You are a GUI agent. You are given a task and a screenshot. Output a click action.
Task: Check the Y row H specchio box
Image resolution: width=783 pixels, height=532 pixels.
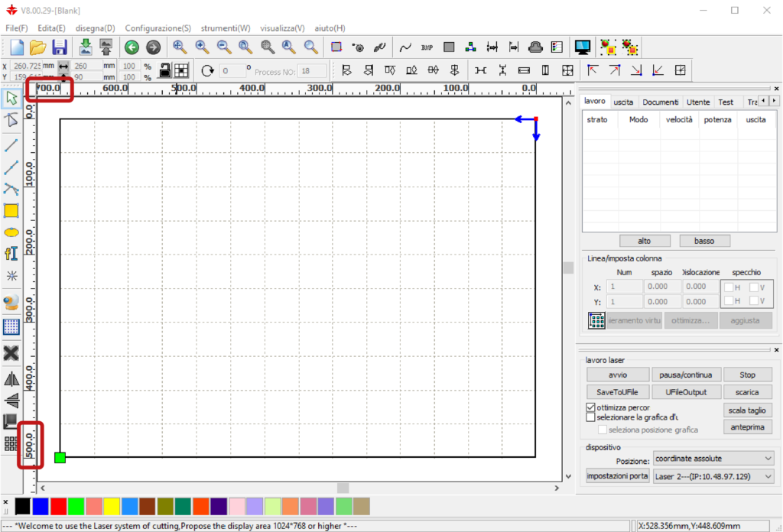(729, 300)
